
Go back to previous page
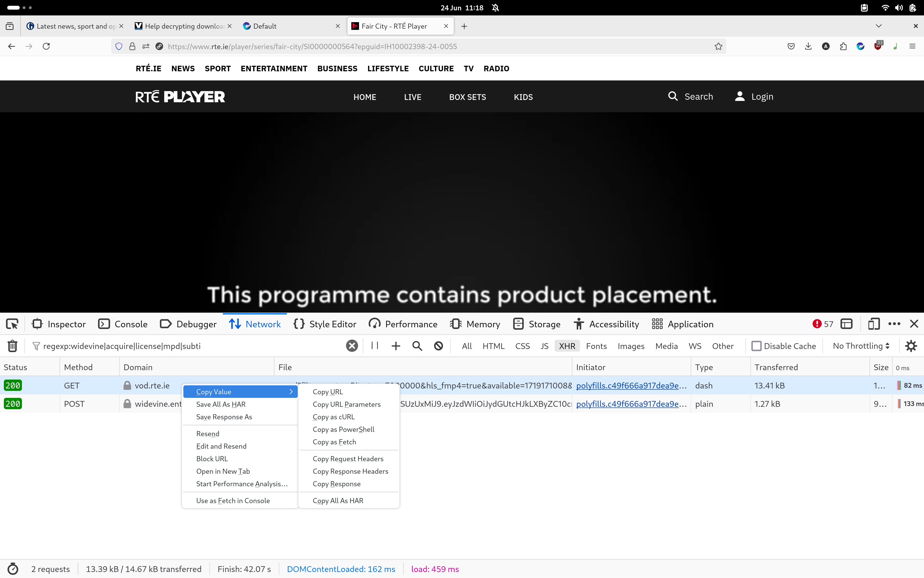12,46
